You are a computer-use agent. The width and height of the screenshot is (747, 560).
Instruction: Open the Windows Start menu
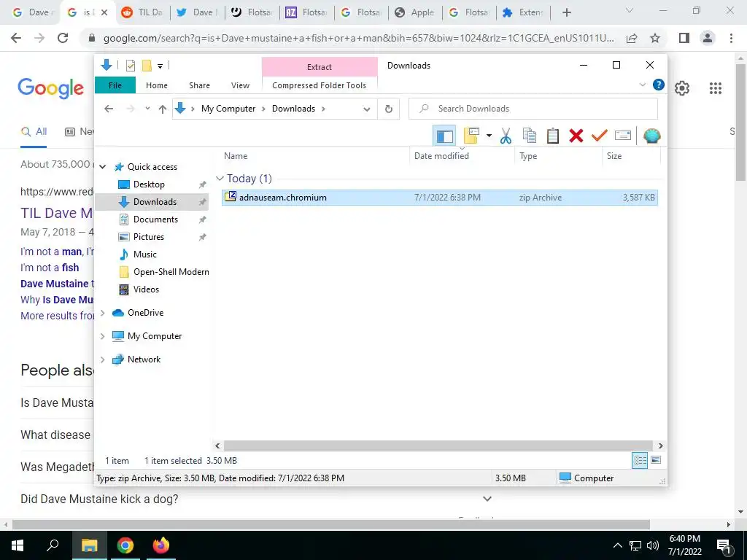tap(18, 545)
